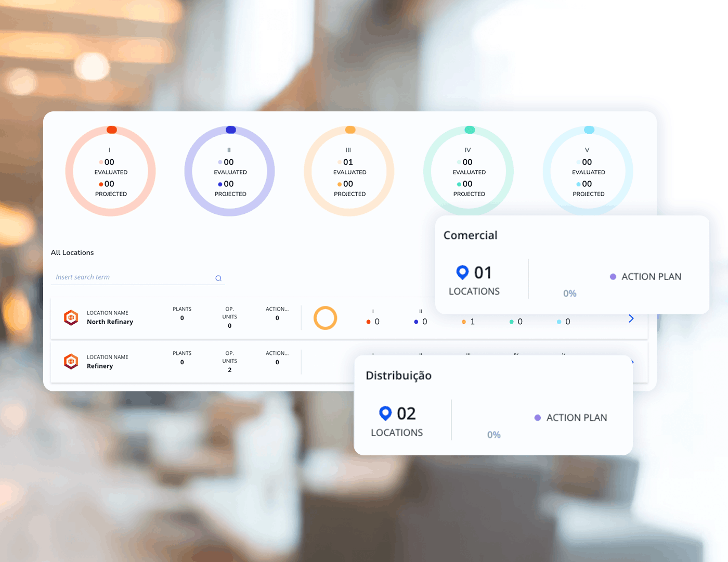Viewport: 728px width, 562px height.
Task: Click the purple Action Plan dot in Comercial
Action: pos(613,277)
